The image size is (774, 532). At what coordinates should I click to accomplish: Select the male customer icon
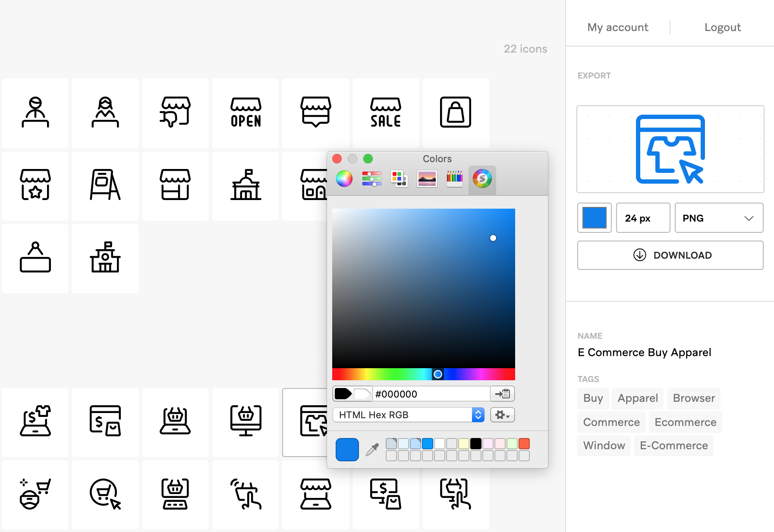coord(35,113)
